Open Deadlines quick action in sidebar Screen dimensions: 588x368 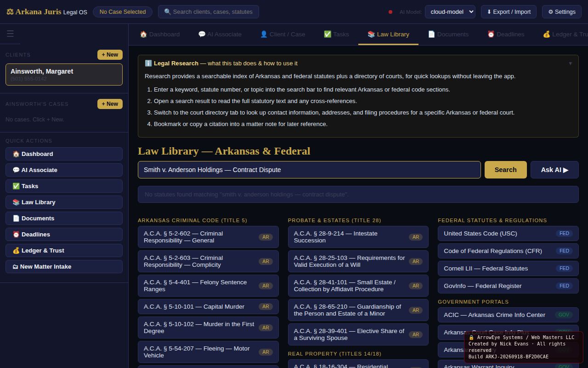pos(64,234)
